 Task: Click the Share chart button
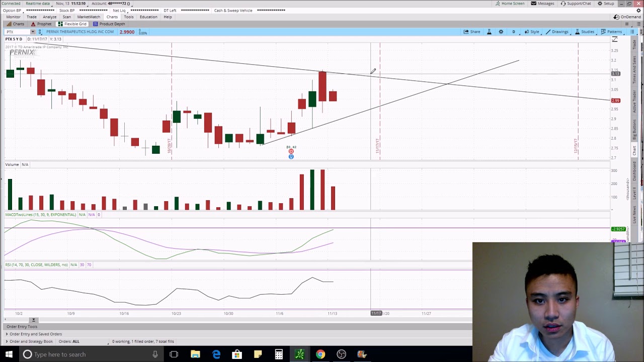[472, 32]
